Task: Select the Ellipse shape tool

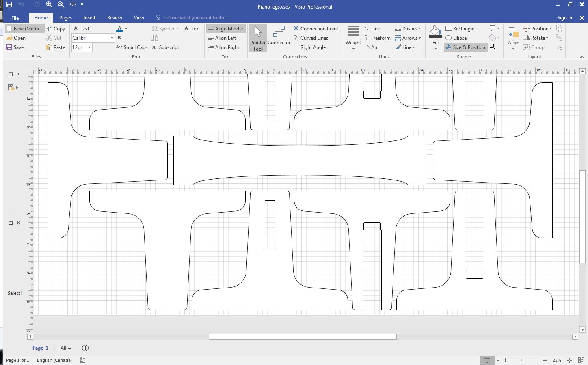Action: click(456, 38)
